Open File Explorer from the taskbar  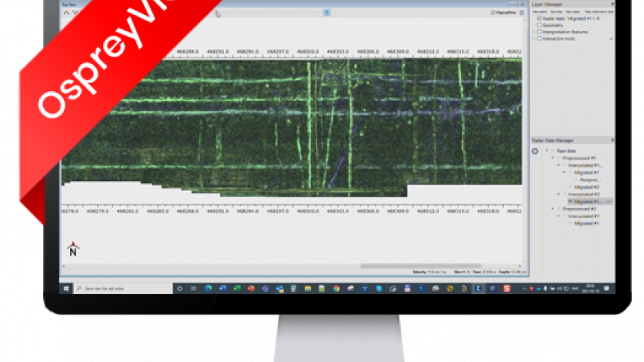click(307, 289)
